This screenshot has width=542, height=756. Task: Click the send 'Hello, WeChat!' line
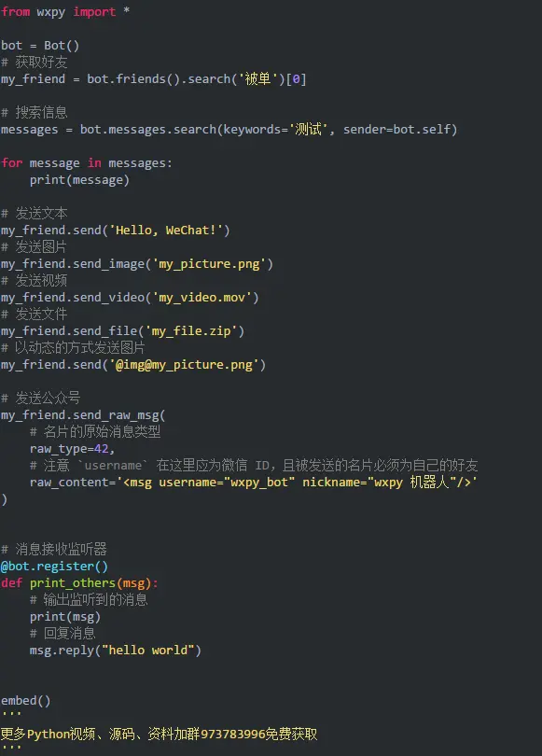pyautogui.click(x=116, y=230)
